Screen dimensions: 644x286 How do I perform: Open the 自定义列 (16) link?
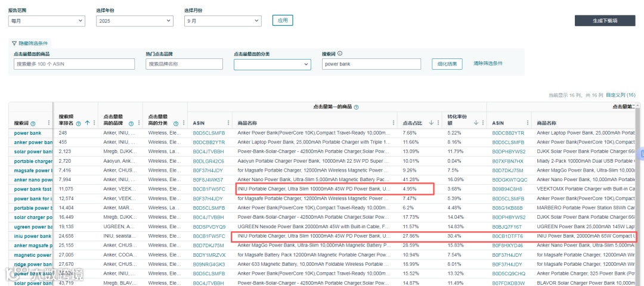click(621, 95)
